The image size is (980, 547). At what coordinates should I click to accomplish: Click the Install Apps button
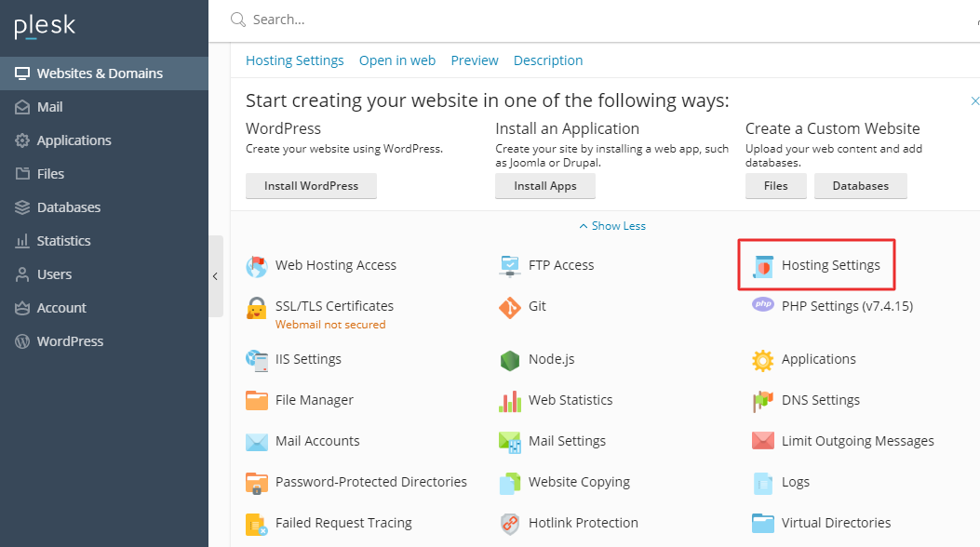click(545, 186)
